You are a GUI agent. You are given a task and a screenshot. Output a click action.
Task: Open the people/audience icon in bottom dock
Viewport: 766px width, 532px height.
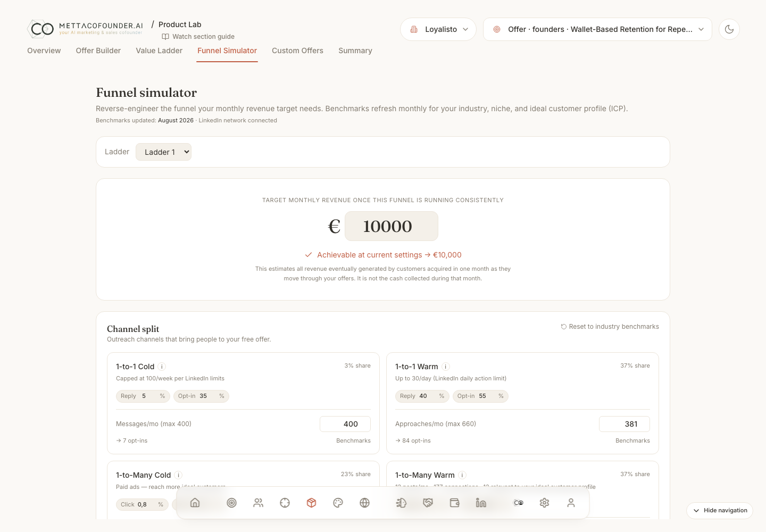pyautogui.click(x=258, y=503)
